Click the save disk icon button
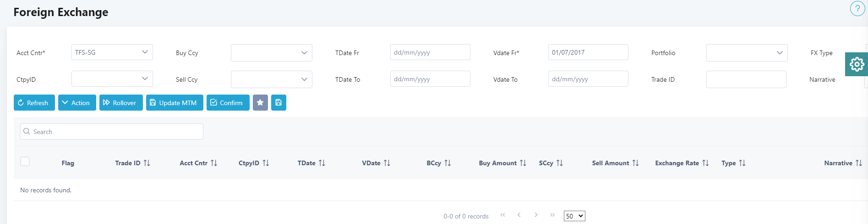Image resolution: width=868 pixels, height=224 pixels. [278, 103]
